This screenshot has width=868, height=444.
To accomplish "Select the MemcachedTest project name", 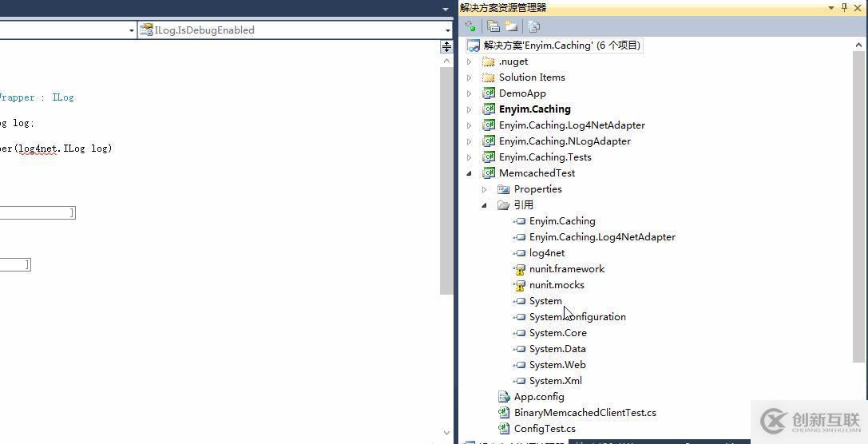I will pyautogui.click(x=537, y=173).
